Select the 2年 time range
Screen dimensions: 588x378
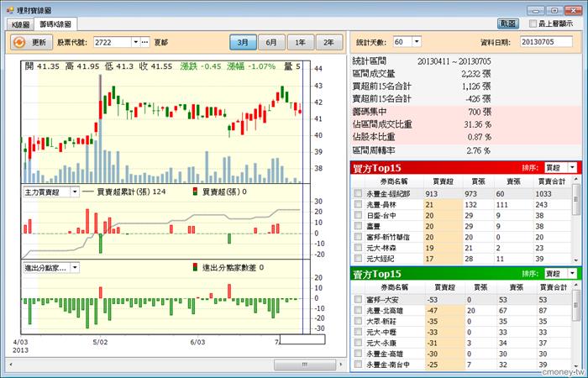click(x=329, y=42)
